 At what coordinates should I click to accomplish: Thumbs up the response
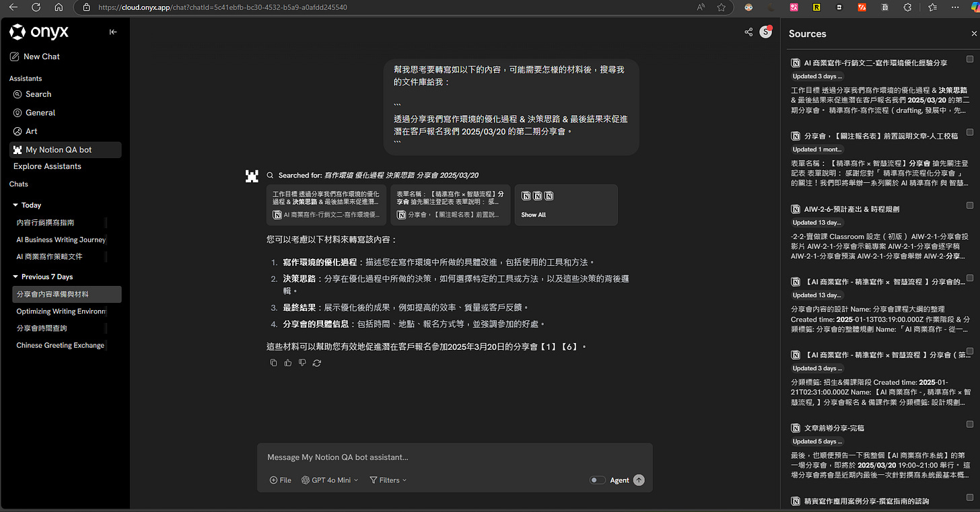click(288, 363)
